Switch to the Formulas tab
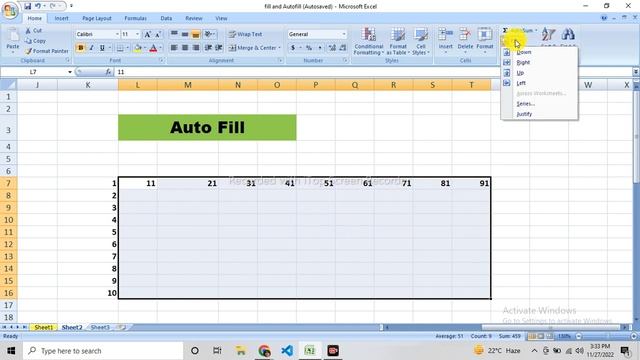Screen dimensions: 640x360 (136, 18)
